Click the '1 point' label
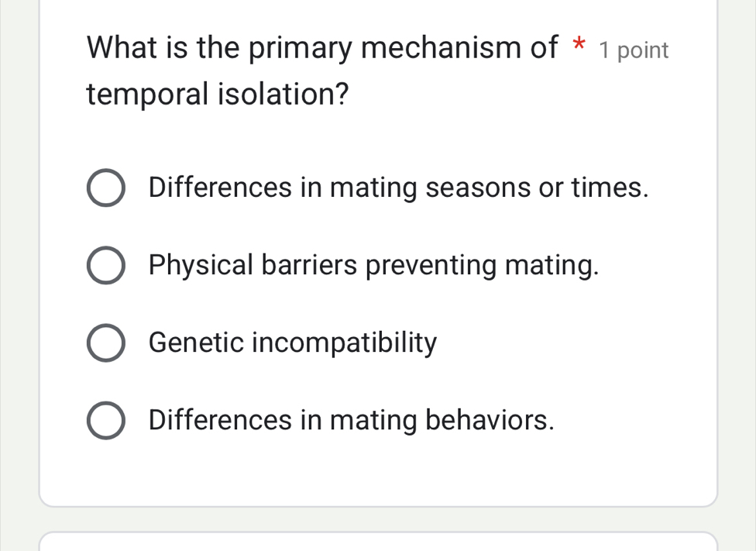 [634, 50]
